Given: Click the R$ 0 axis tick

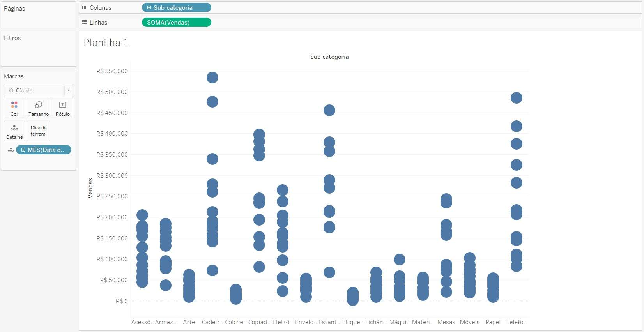Looking at the screenshot, I should click(x=122, y=301).
